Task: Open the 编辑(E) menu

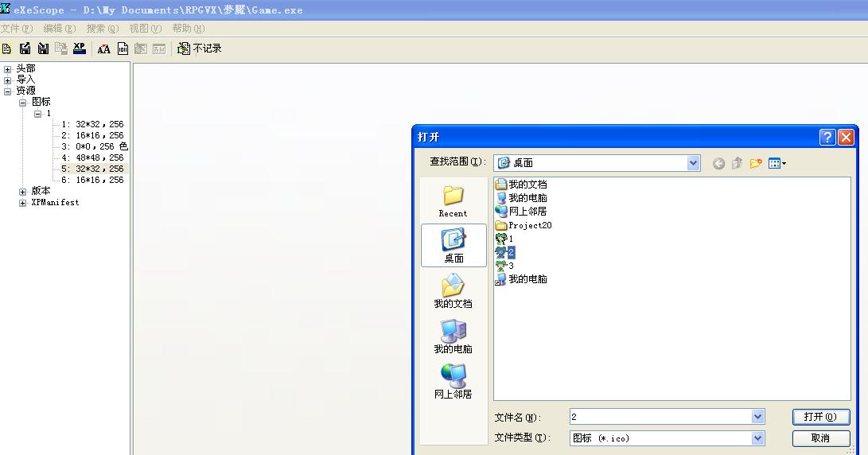Action: tap(59, 28)
